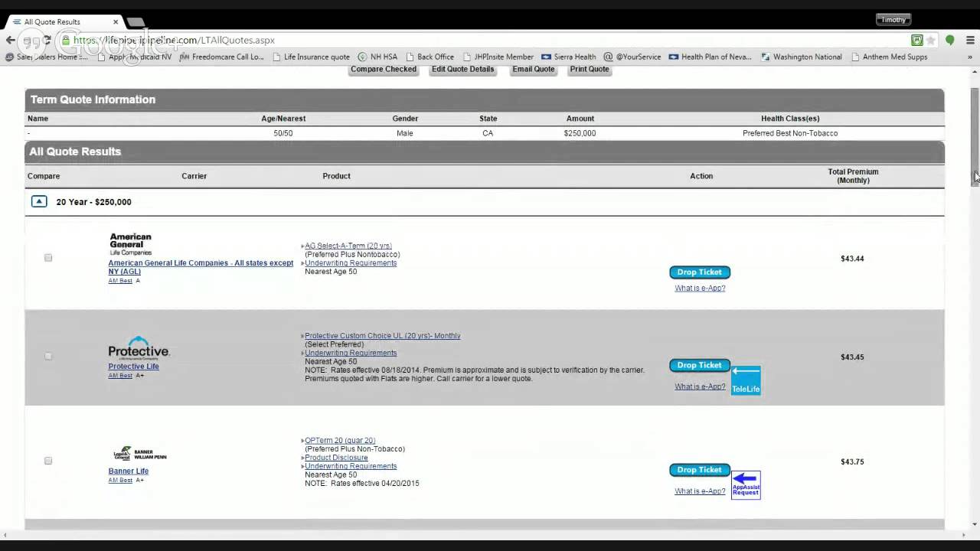Open the Protective Life carrier link

pyautogui.click(x=134, y=367)
